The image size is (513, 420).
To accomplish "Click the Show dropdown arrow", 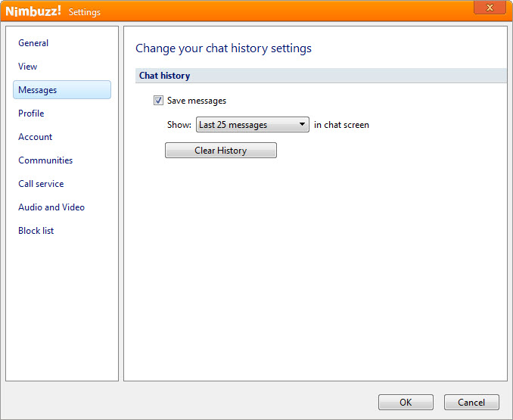I will pyautogui.click(x=302, y=125).
